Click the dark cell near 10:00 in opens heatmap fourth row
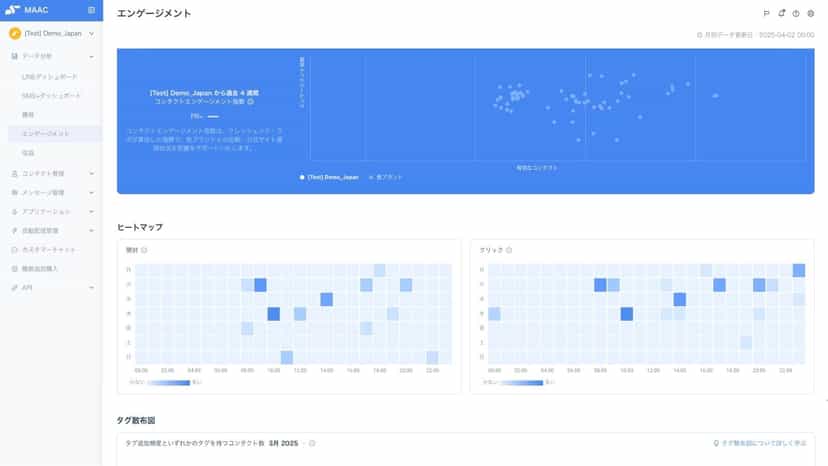 coord(274,314)
